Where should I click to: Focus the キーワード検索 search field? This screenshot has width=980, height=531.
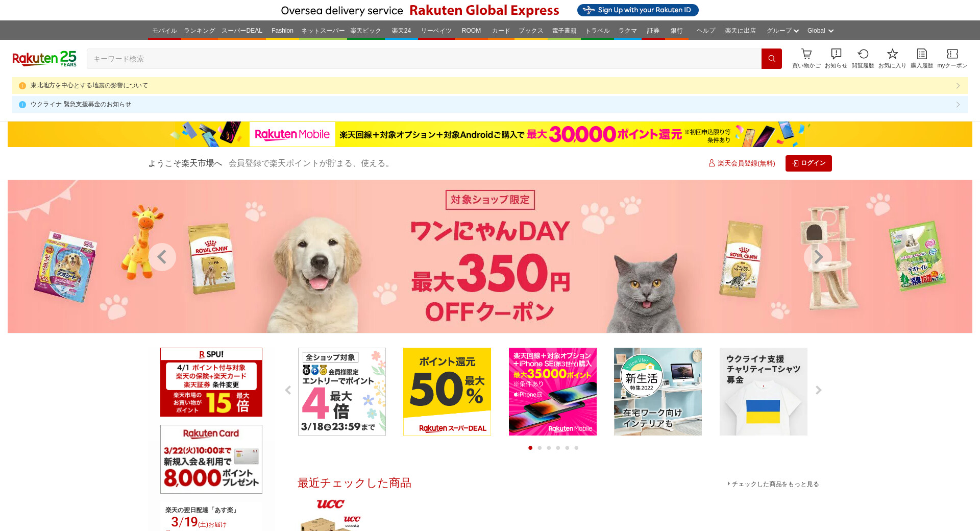(x=424, y=59)
